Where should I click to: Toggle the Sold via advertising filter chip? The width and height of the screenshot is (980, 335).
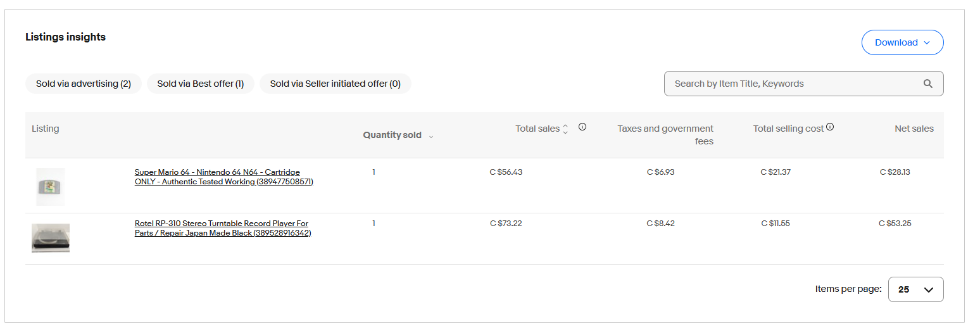coord(84,84)
